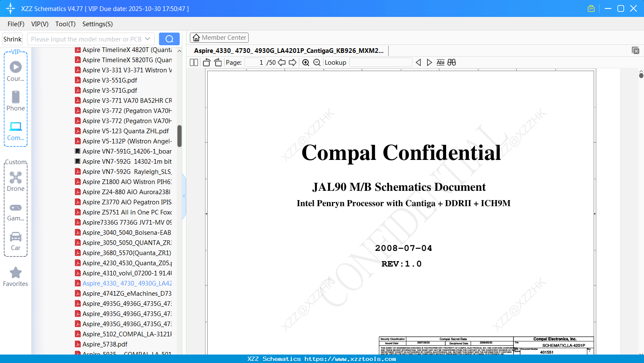Open Aspire V3-771 VA70 BA52HR file

point(123,101)
